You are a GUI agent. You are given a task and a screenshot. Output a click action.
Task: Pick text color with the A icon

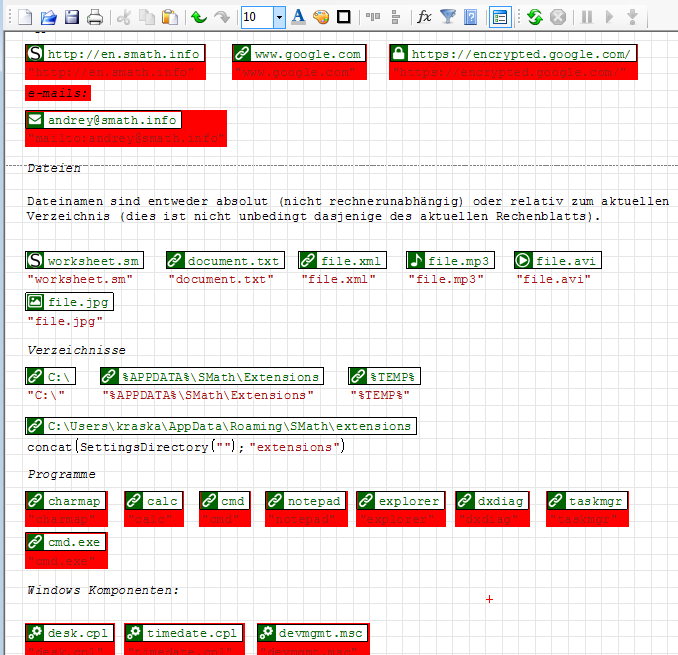click(x=298, y=17)
